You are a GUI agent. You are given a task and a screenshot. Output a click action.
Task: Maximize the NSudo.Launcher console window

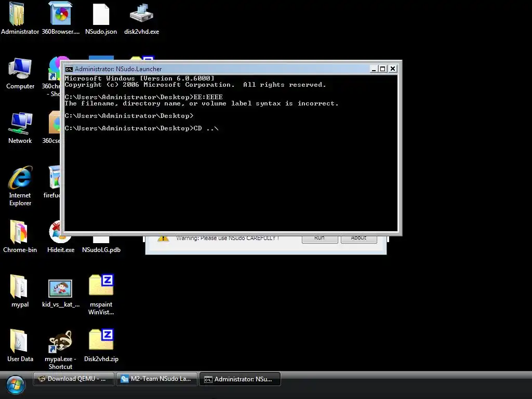383,69
